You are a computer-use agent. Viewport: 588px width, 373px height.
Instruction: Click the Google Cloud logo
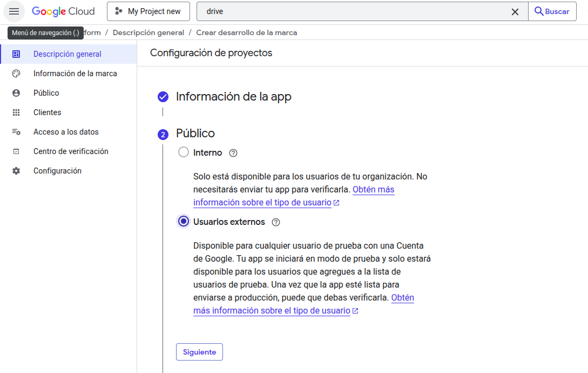point(63,11)
